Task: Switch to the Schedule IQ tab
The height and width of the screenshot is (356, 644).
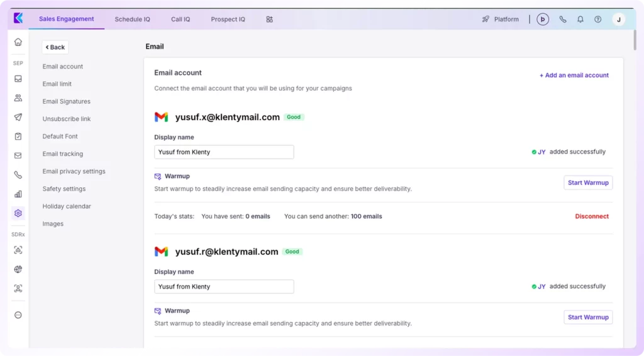Action: 132,19
